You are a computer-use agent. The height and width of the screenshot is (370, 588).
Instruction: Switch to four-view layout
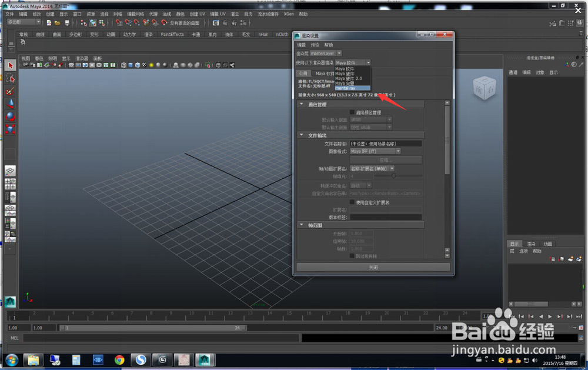(x=10, y=184)
